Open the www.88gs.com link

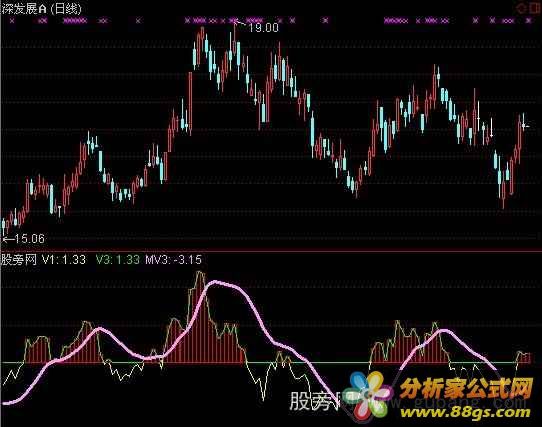point(465,412)
